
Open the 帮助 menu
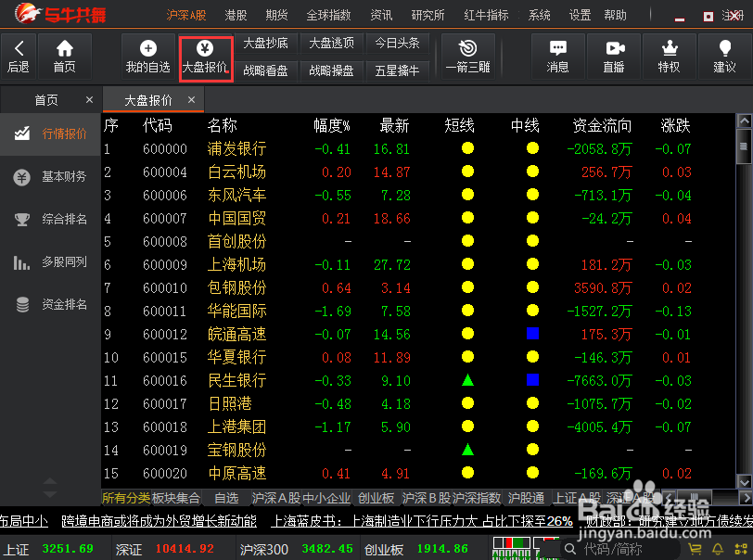[615, 16]
